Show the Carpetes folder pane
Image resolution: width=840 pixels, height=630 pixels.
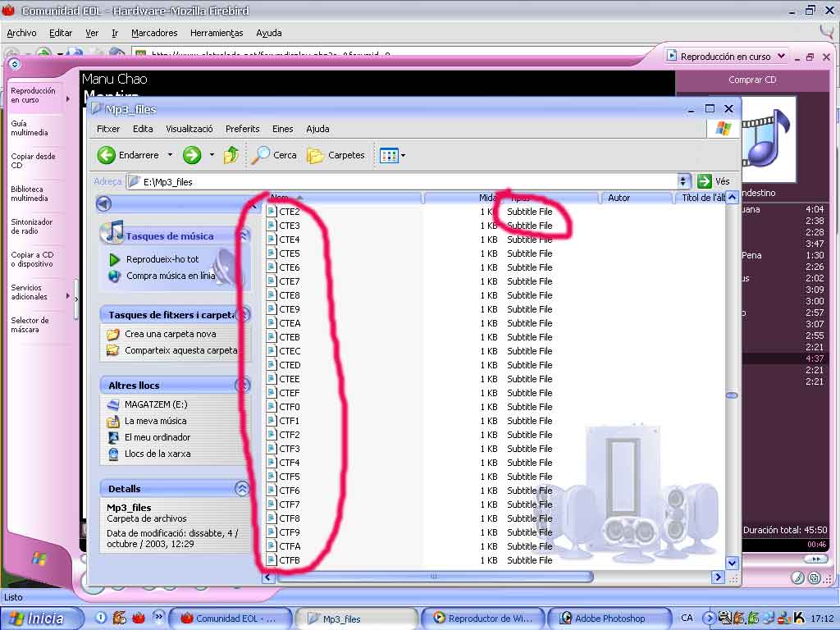point(336,155)
